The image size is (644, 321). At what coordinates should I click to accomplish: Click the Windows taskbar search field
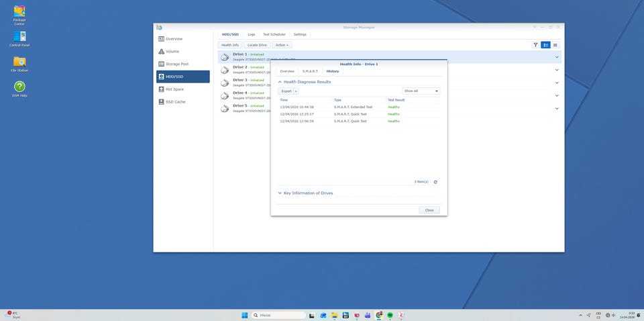278,315
